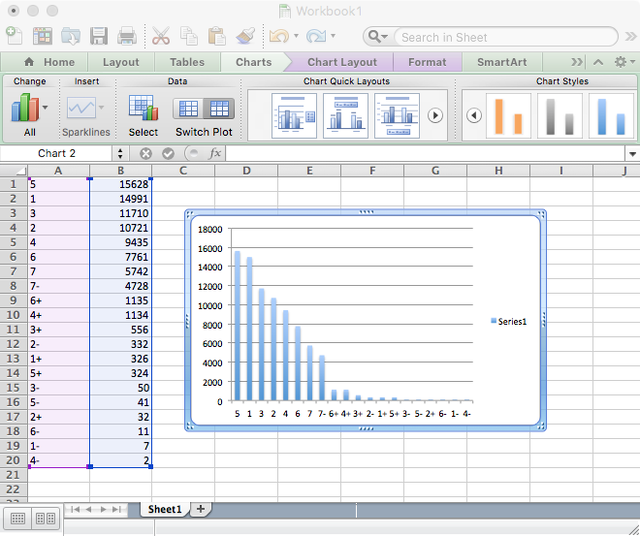
Task: Expand more Chart Quick Layouts arrow
Action: point(435,115)
